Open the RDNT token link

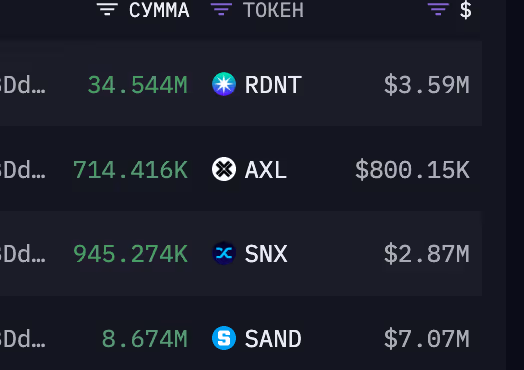[273, 85]
